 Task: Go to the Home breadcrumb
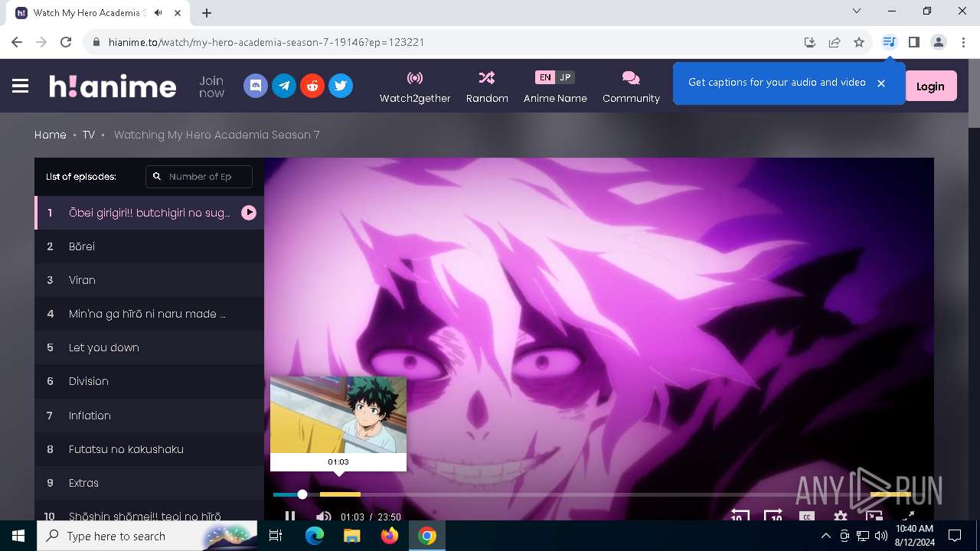51,135
